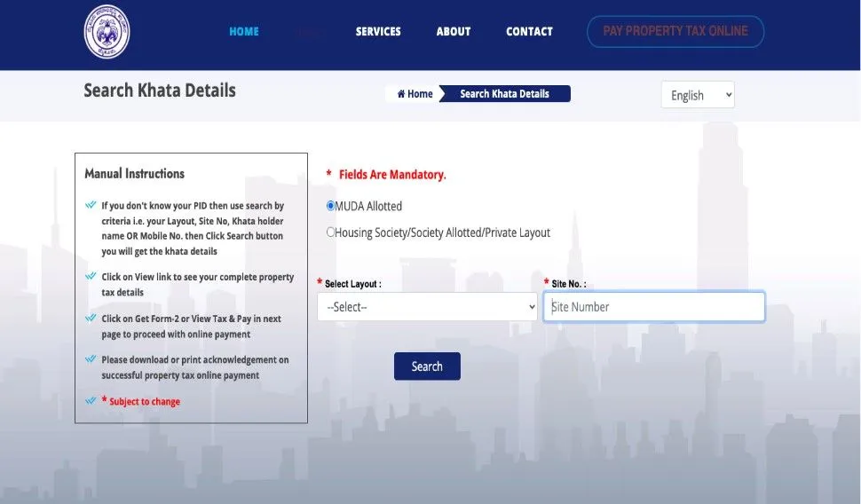Image resolution: width=861 pixels, height=504 pixels.
Task: Click checkmark icon beside download acknowledgement instruction
Action: [91, 359]
